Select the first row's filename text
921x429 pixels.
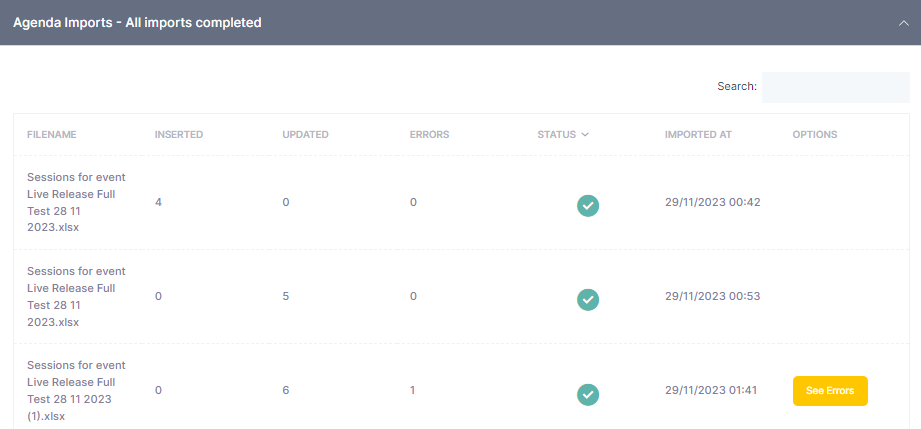coord(76,202)
